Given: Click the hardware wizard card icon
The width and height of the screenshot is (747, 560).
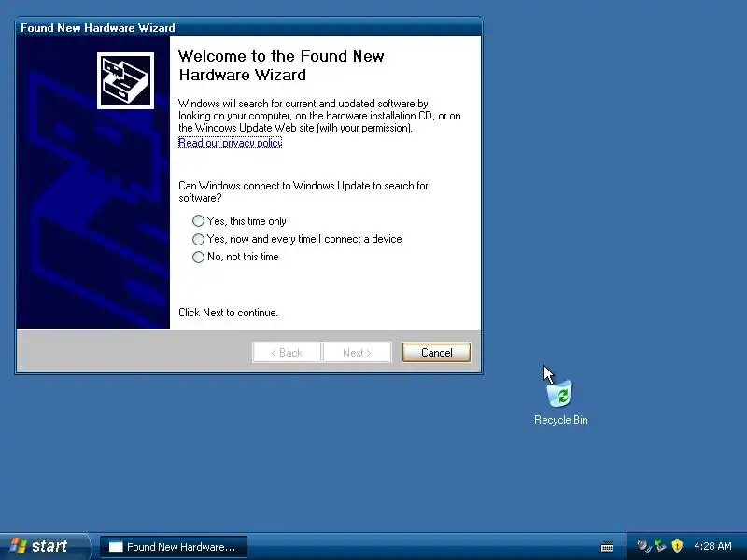Looking at the screenshot, I should click(x=125, y=81).
